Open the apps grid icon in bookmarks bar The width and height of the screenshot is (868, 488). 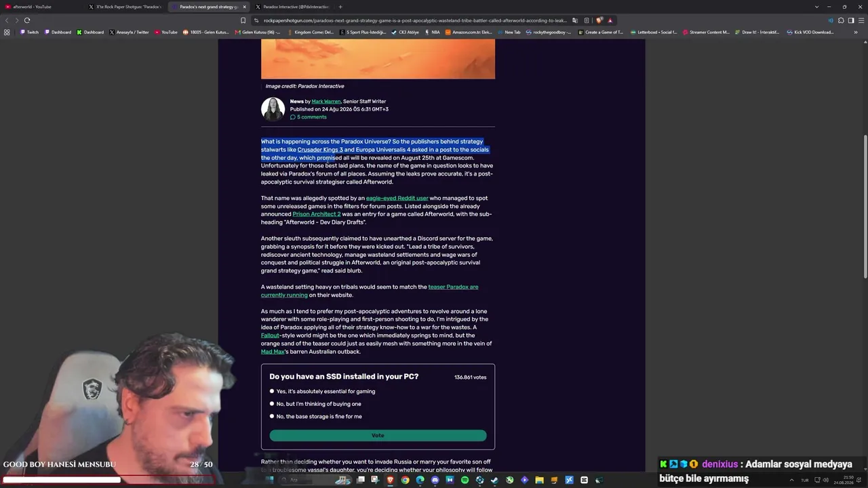point(7,32)
